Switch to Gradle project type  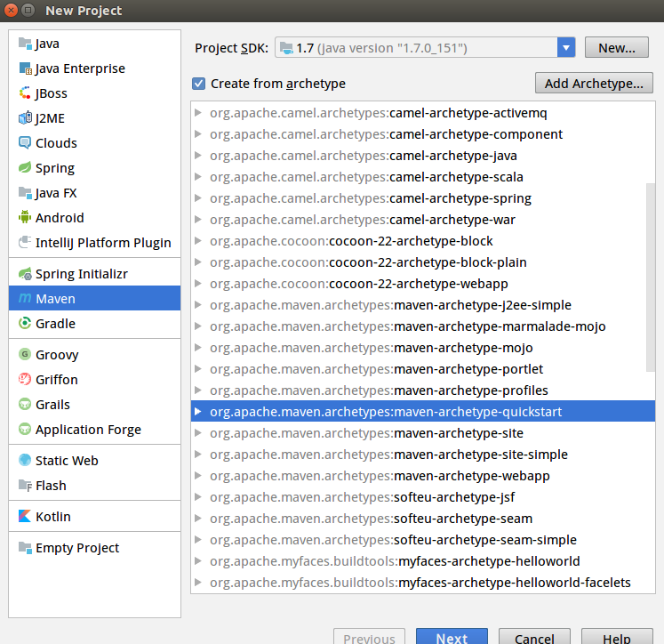pos(94,324)
